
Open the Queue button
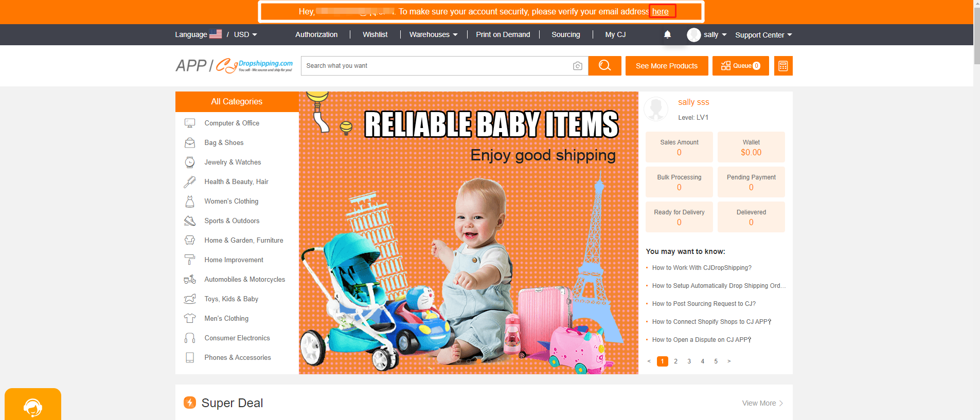point(740,66)
